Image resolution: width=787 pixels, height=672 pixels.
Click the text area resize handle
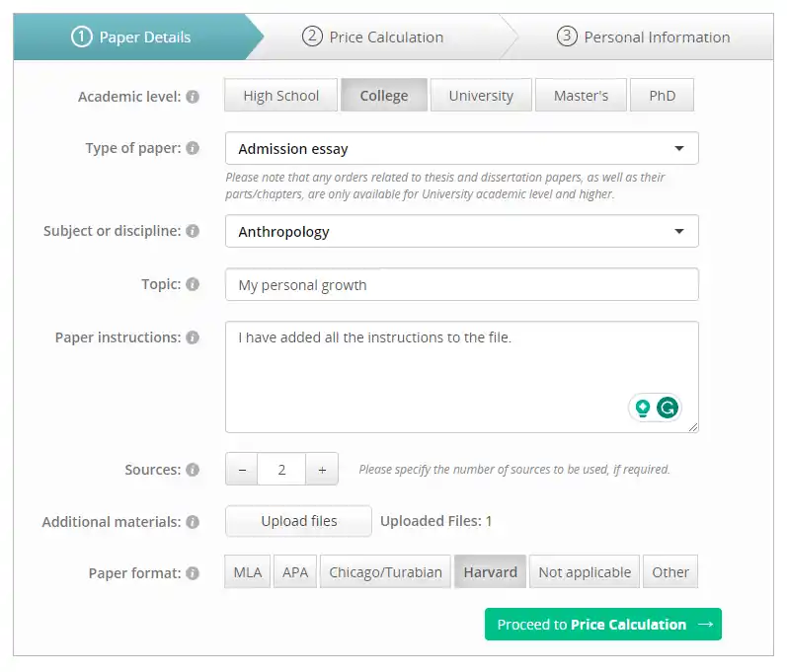pyautogui.click(x=693, y=427)
